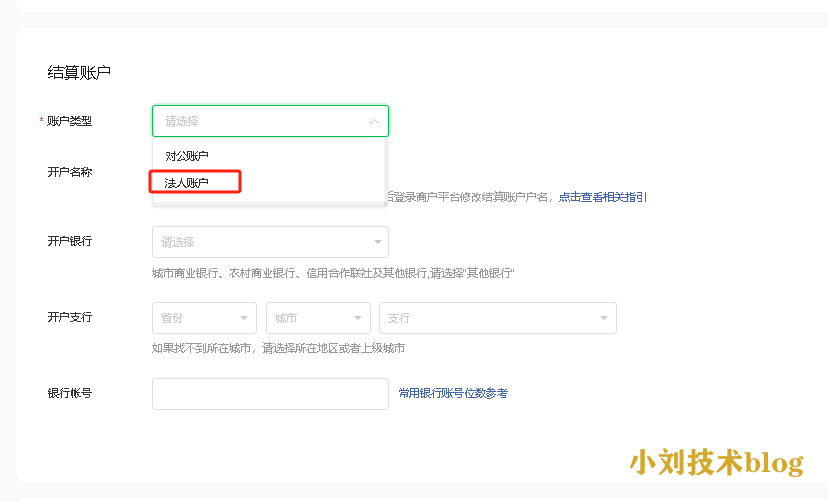This screenshot has height=502, width=828.
Task: Click the 小刘技术blog watermark text
Action: click(x=716, y=462)
